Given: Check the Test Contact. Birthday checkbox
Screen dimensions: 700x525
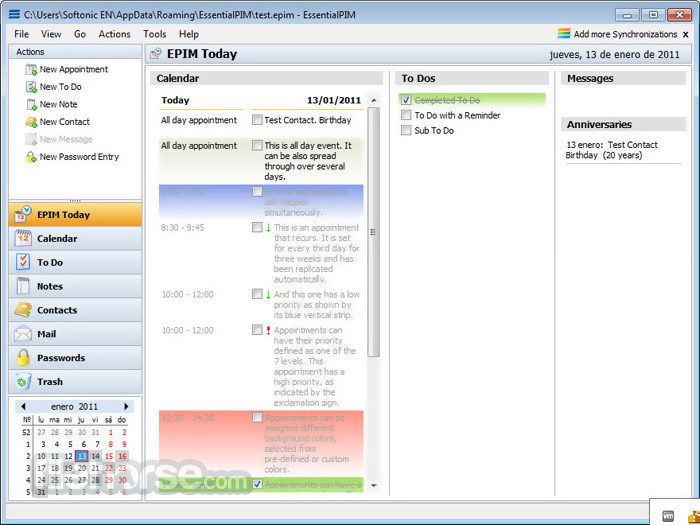Looking at the screenshot, I should [x=257, y=120].
